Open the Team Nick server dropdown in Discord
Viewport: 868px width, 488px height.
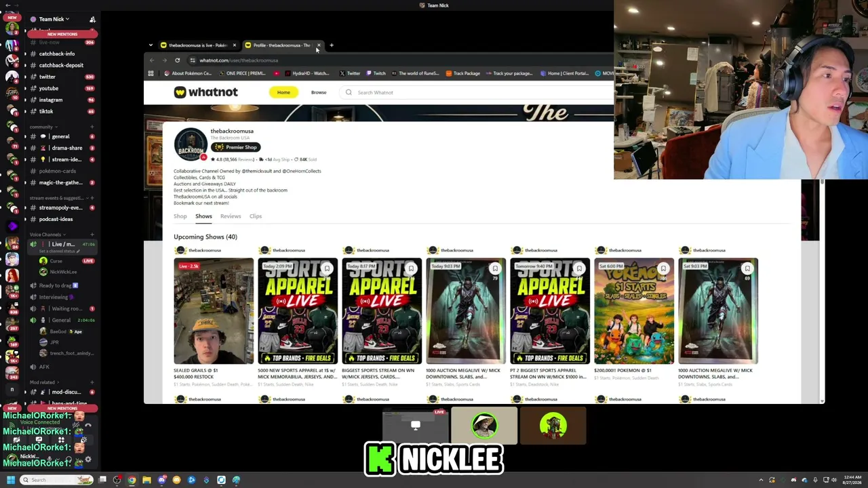coord(54,19)
